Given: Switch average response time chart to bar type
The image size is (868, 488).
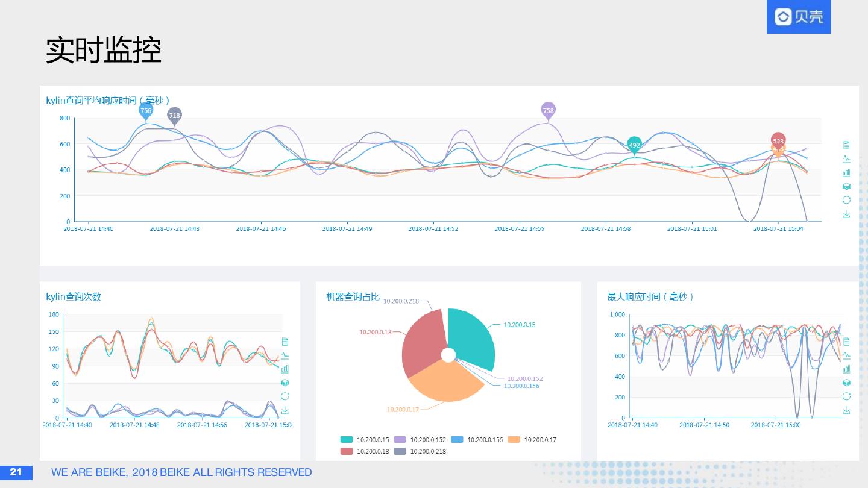Looking at the screenshot, I should pos(846,172).
